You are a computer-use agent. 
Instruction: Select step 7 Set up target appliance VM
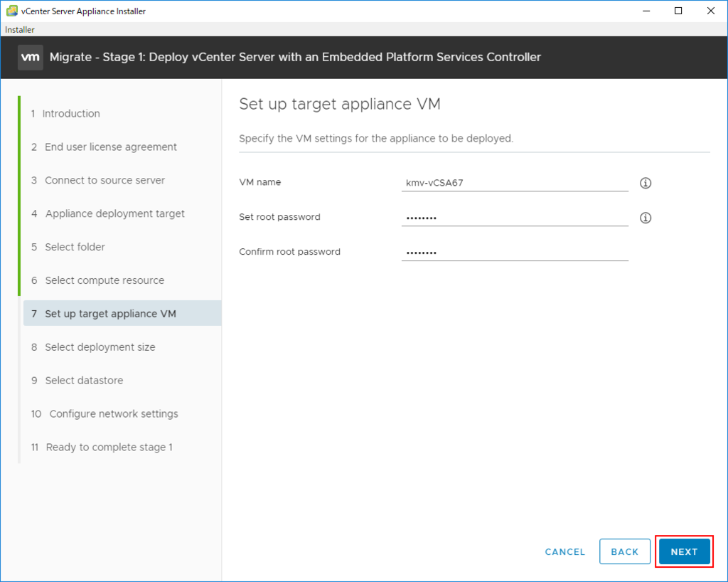click(x=110, y=314)
